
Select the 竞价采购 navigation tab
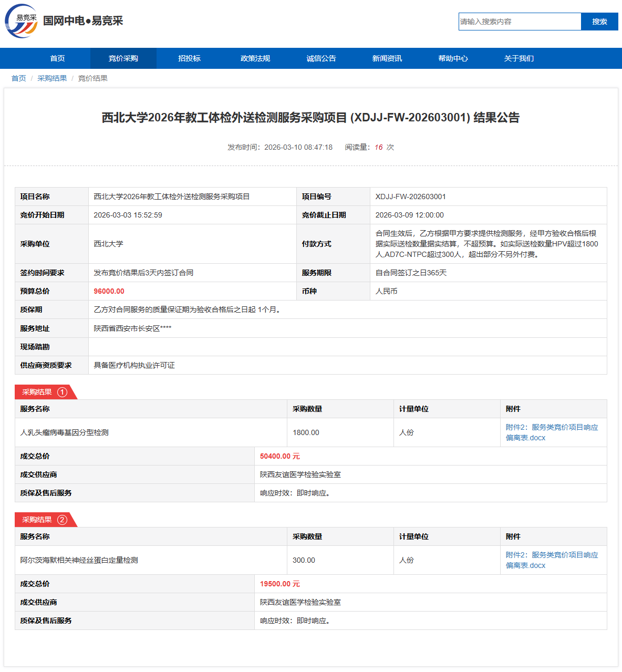click(x=123, y=58)
